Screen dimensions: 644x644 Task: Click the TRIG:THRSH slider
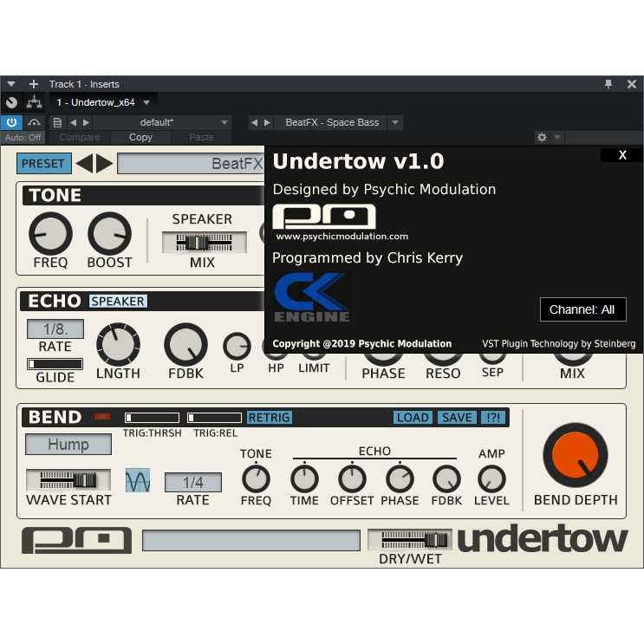click(x=152, y=418)
